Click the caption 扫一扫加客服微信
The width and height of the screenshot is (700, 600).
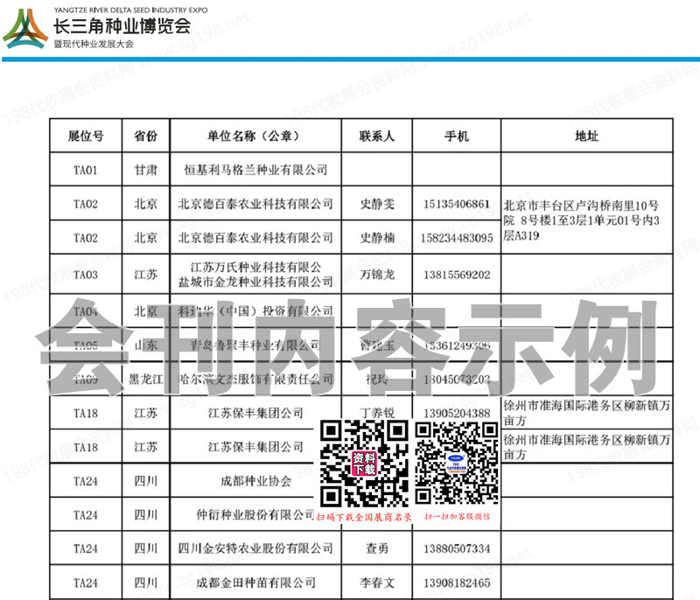point(457,516)
